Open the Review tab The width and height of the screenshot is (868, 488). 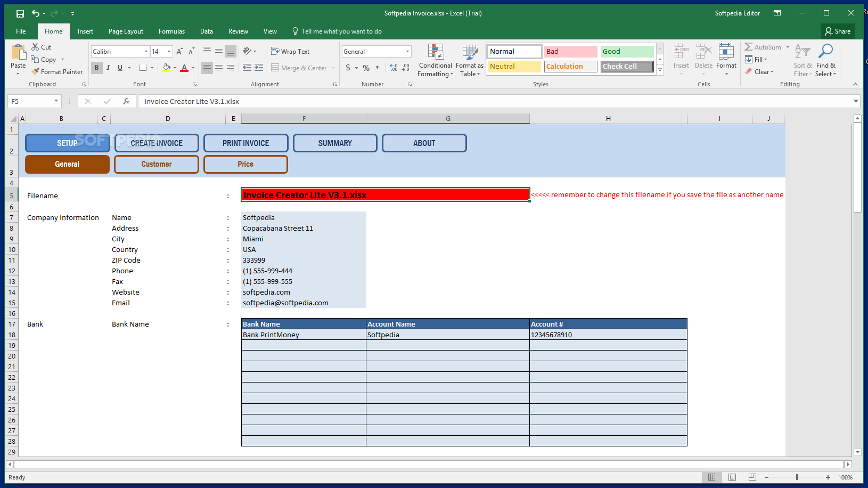pos(238,31)
